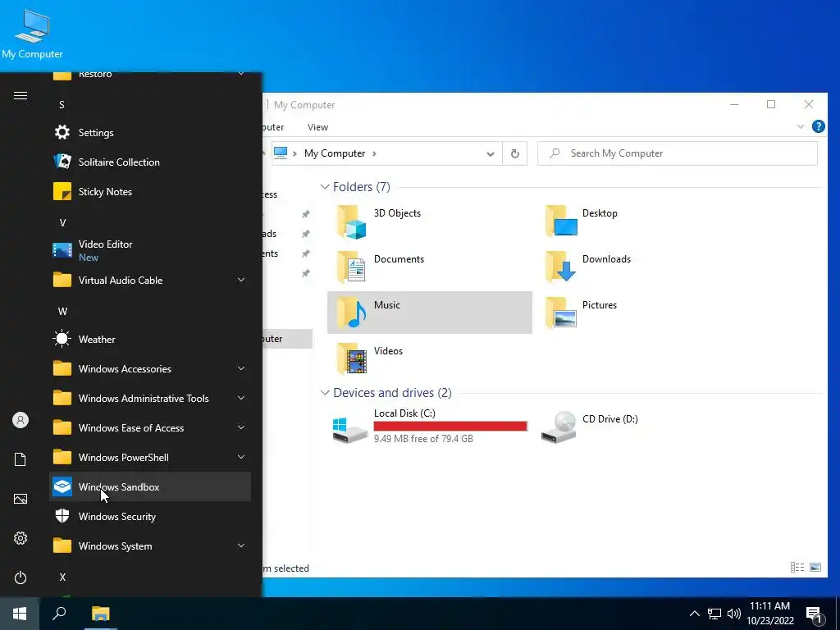Viewport: 840px width, 630px height.
Task: Open address bar history dropdown
Action: tap(491, 153)
